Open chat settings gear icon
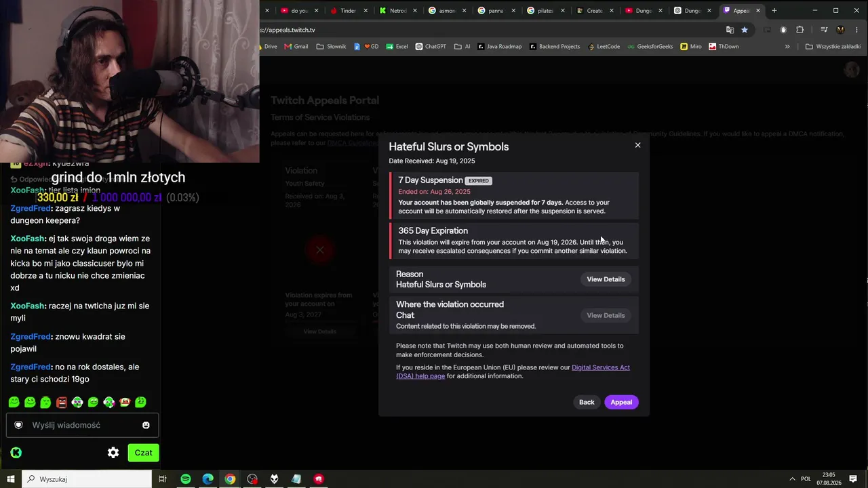 [113, 453]
